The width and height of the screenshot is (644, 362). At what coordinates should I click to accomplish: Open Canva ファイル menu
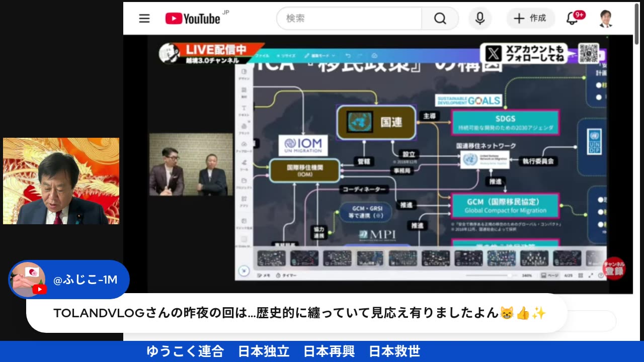click(x=262, y=55)
